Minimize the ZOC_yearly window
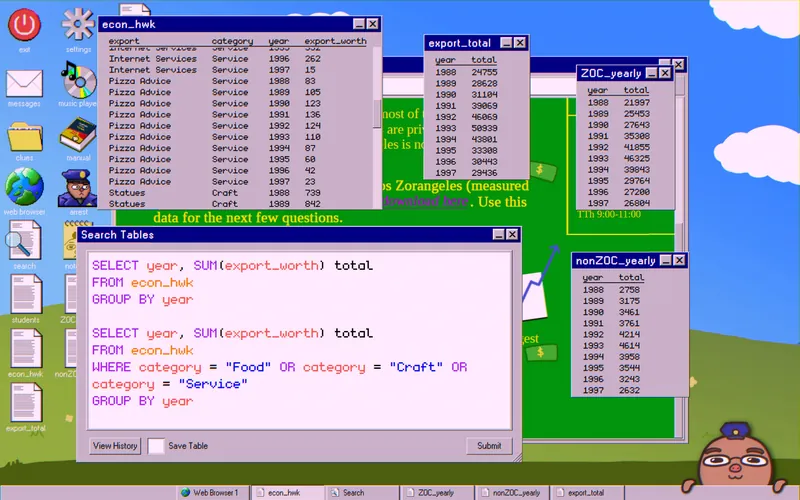This screenshot has width=800, height=500. point(652,73)
